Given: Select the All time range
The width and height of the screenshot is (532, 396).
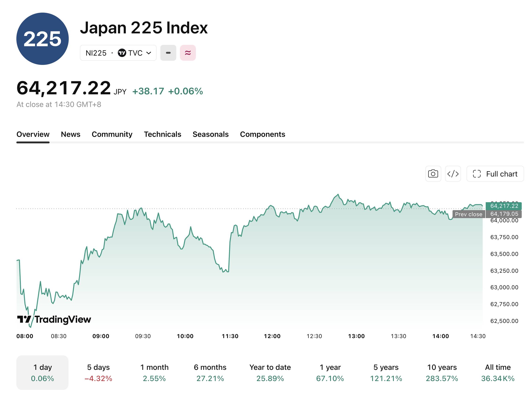Looking at the screenshot, I should pos(498,373).
